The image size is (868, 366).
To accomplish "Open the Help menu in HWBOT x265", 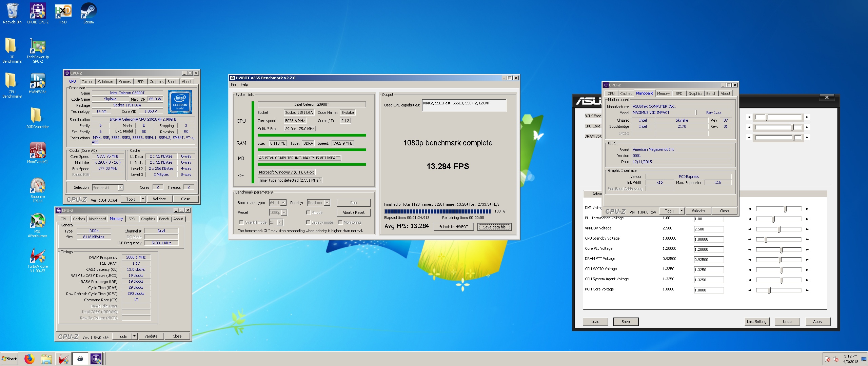I will click(x=244, y=84).
